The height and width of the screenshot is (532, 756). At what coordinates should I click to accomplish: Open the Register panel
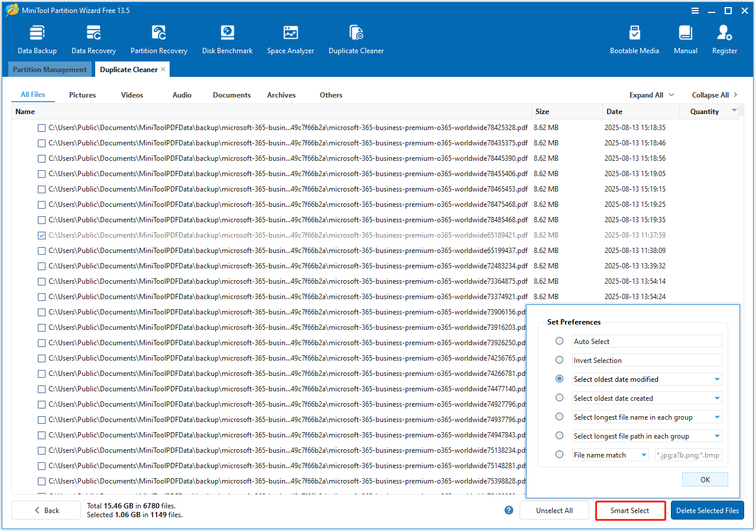(x=724, y=38)
